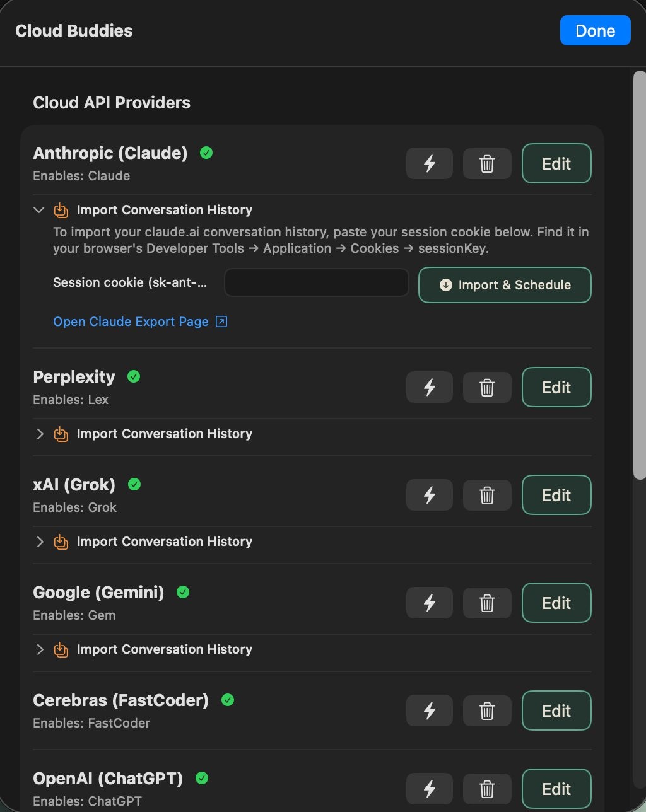
Task: Click the external link icon after Open Claude Export Page
Action: click(x=221, y=322)
